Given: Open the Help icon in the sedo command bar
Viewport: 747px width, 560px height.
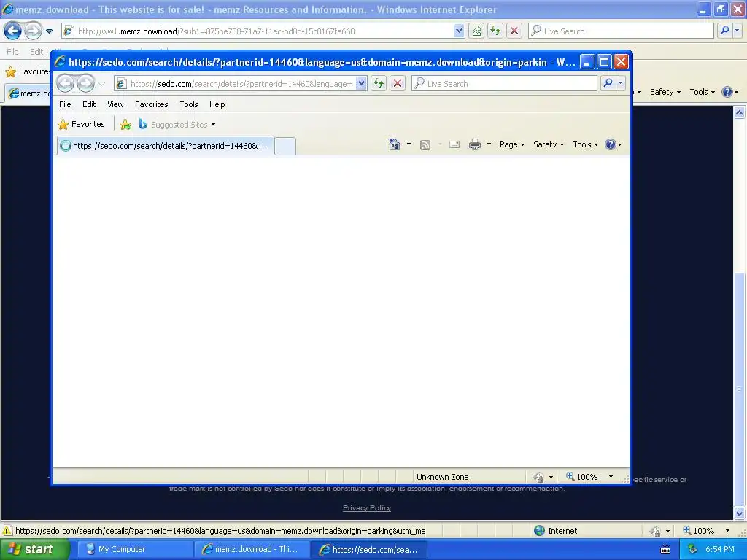Looking at the screenshot, I should pyautogui.click(x=613, y=144).
